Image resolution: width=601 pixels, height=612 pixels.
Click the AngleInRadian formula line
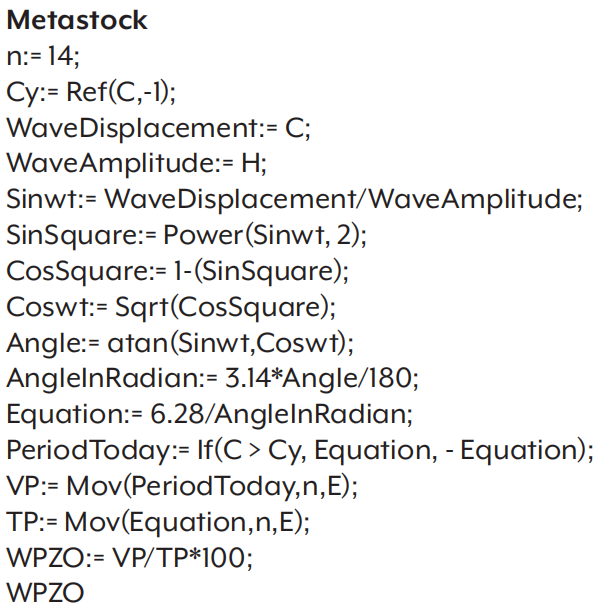[x=213, y=379]
